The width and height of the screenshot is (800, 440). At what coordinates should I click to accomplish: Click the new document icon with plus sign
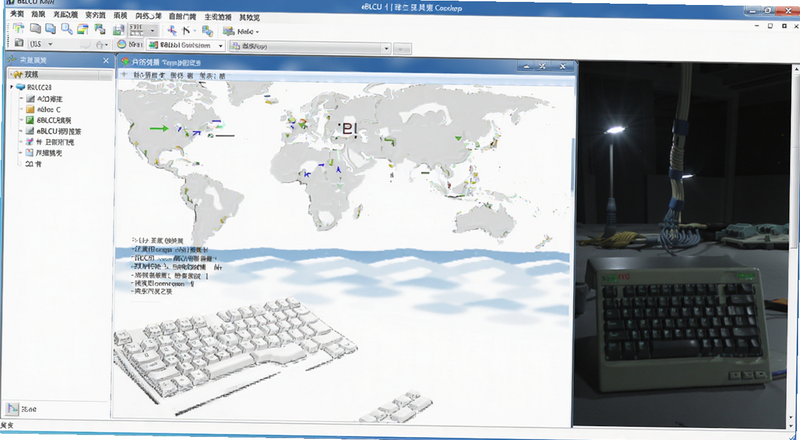click(x=18, y=29)
